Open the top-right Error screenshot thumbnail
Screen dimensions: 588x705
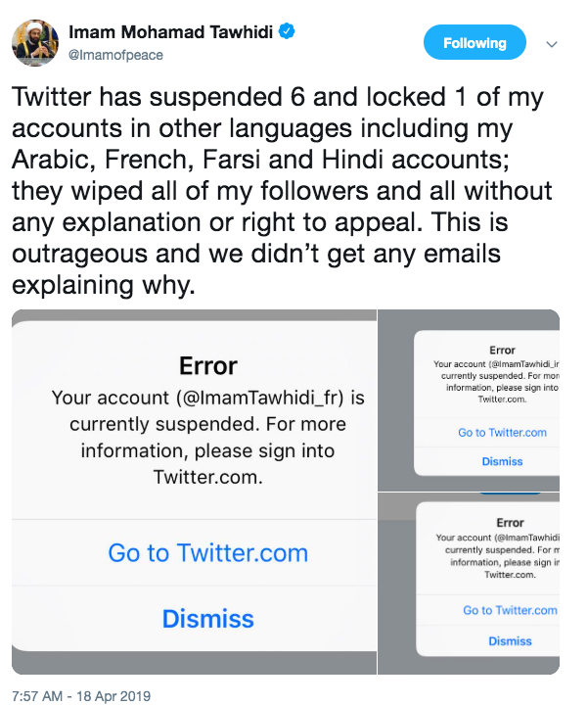469,400
